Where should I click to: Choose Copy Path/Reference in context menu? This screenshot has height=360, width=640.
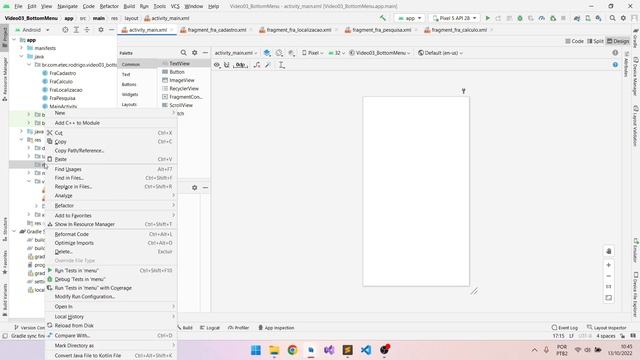111,150
